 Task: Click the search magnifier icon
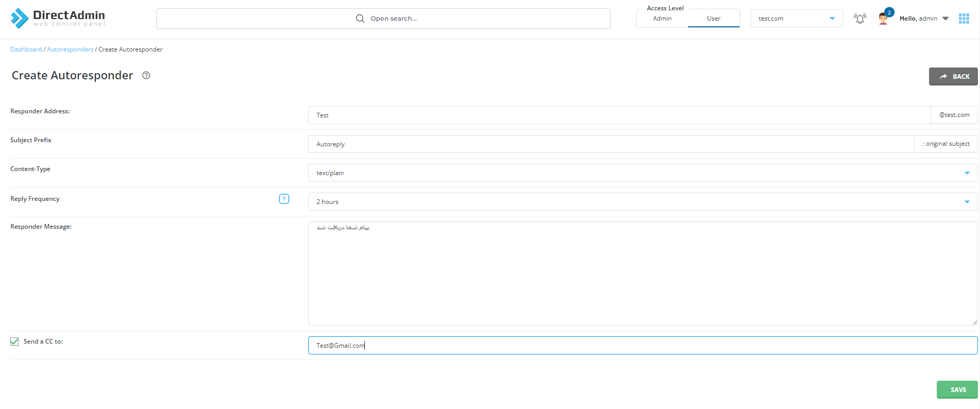360,19
